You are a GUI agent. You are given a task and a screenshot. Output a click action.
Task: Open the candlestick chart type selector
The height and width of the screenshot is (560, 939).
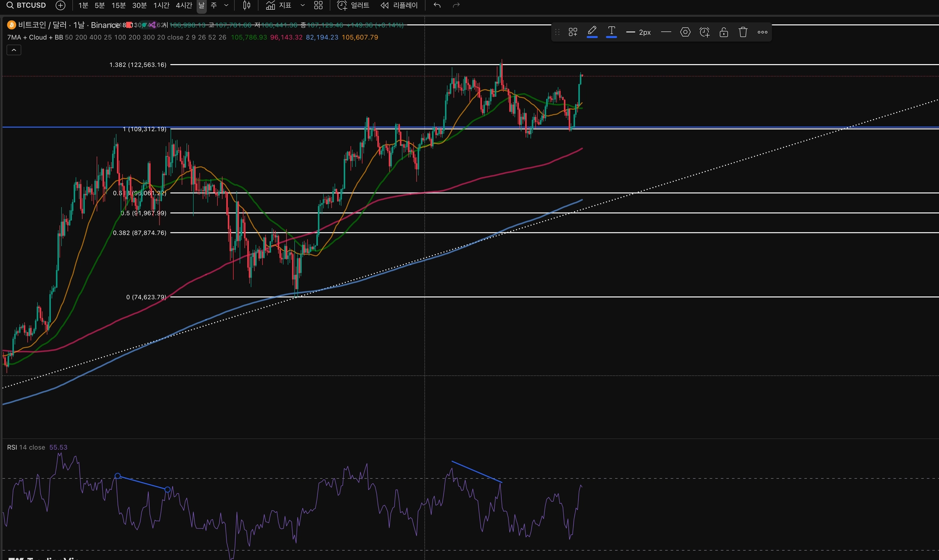[x=246, y=5]
